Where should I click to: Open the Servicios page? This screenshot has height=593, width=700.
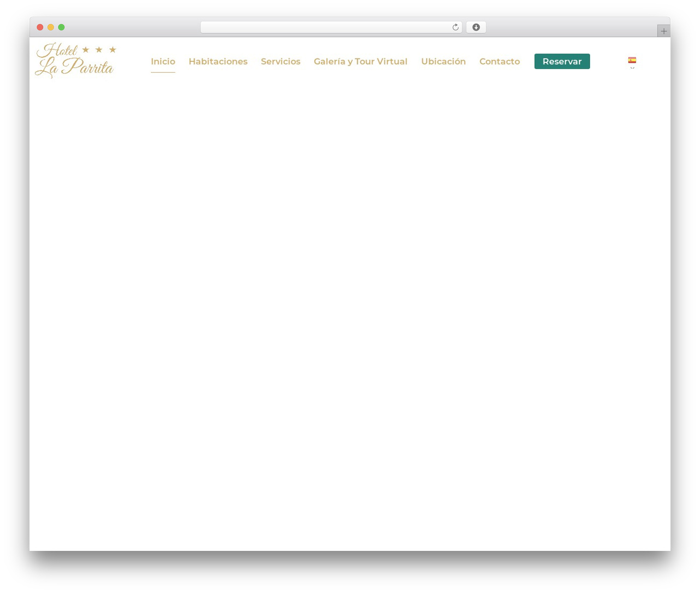(281, 61)
